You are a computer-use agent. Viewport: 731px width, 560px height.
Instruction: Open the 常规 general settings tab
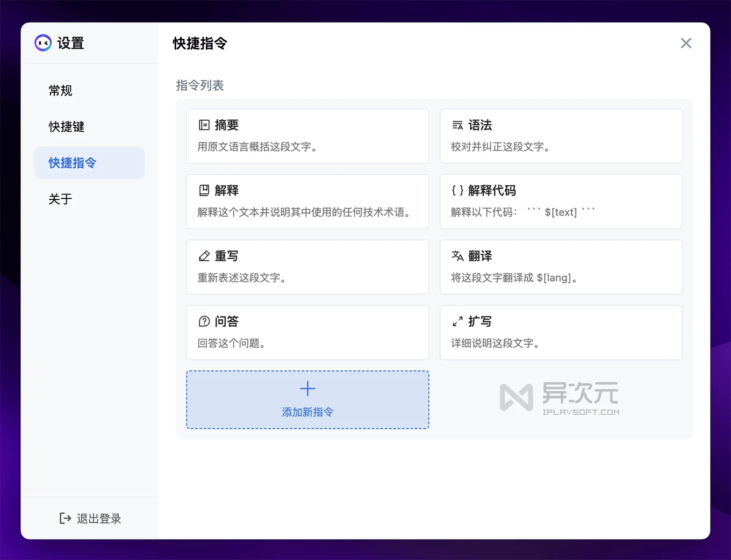tap(60, 91)
